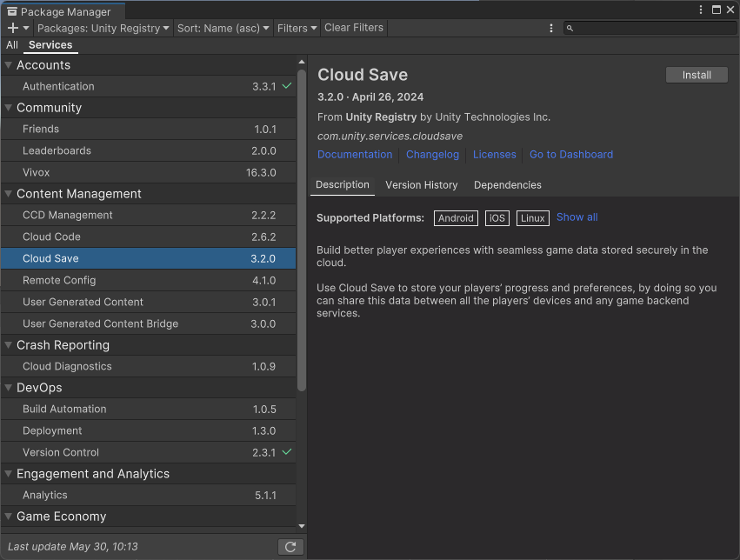This screenshot has width=740, height=560.
Task: Open the Dependencies tab
Action: click(x=507, y=185)
